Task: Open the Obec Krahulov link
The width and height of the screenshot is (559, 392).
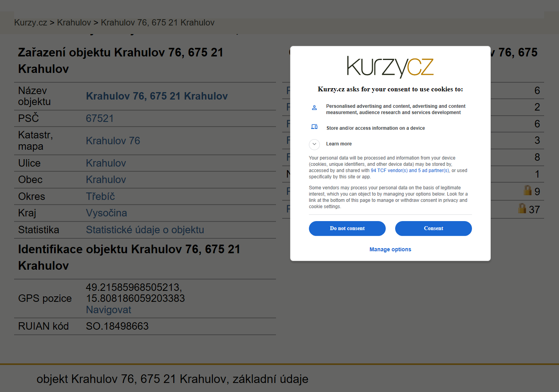Action: (106, 180)
